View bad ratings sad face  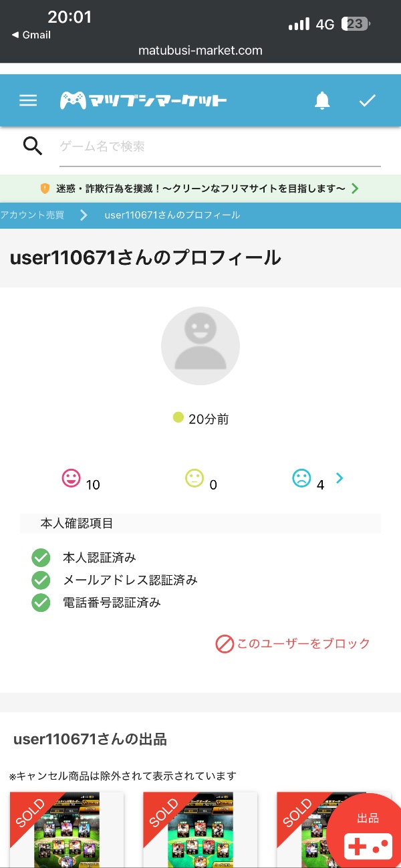coord(302,478)
